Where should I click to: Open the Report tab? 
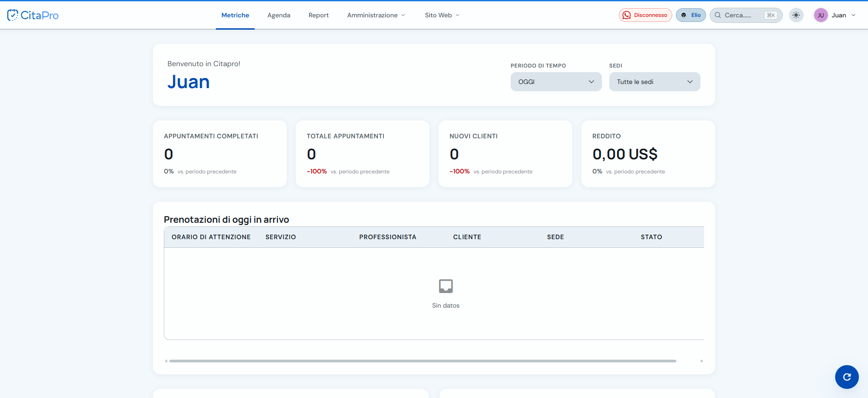point(319,15)
